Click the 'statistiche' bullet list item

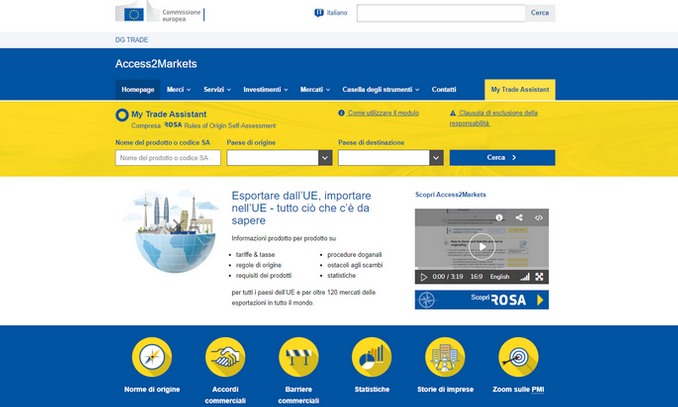342,276
